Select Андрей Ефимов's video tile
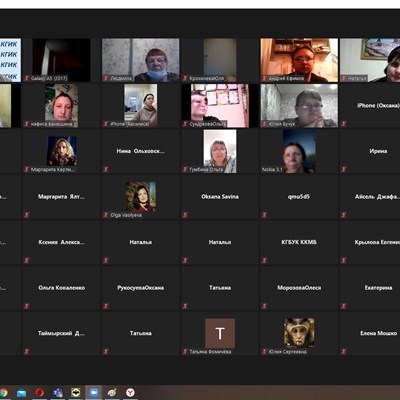This screenshot has width=400, height=400. tap(299, 60)
